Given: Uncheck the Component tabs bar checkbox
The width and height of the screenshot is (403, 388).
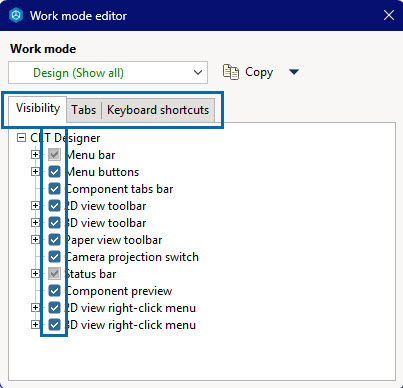Looking at the screenshot, I should tap(54, 189).
